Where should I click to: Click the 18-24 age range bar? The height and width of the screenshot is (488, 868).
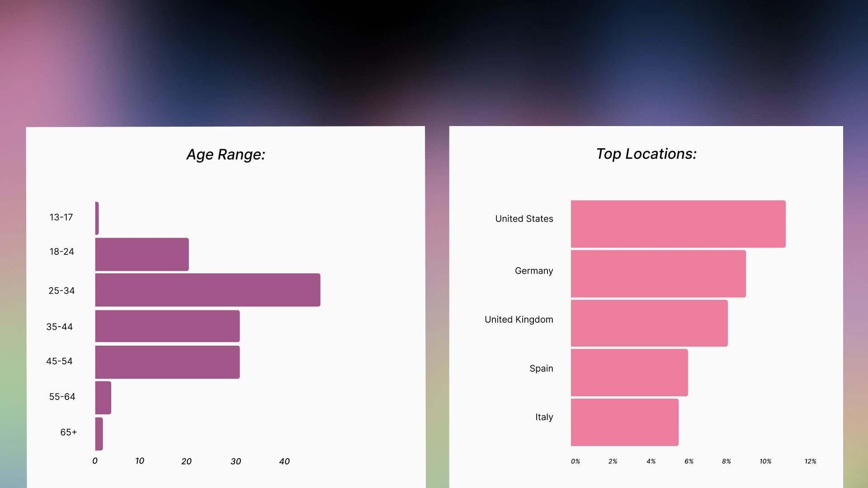142,254
